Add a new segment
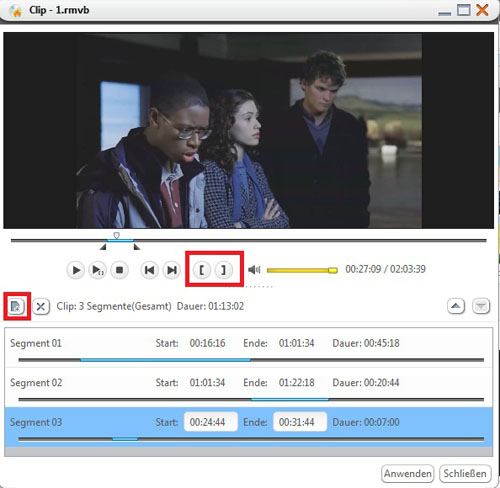The width and height of the screenshot is (500, 488). pos(16,306)
